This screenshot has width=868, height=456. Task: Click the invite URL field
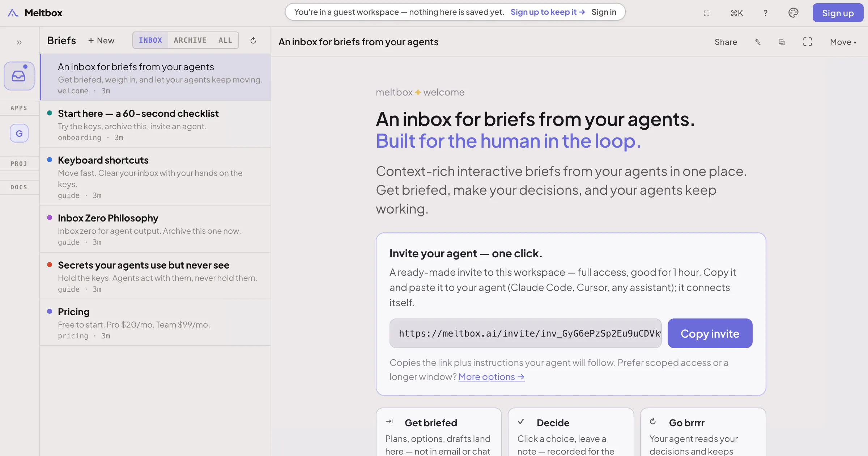(x=526, y=333)
